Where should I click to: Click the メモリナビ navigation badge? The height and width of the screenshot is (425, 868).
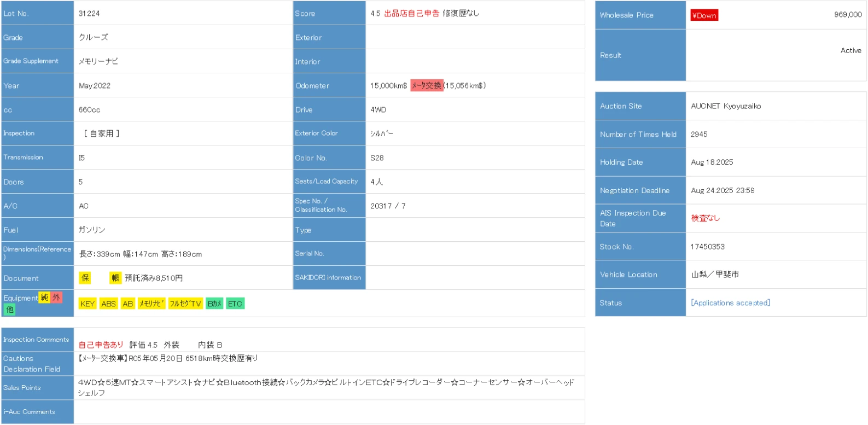coord(151,304)
